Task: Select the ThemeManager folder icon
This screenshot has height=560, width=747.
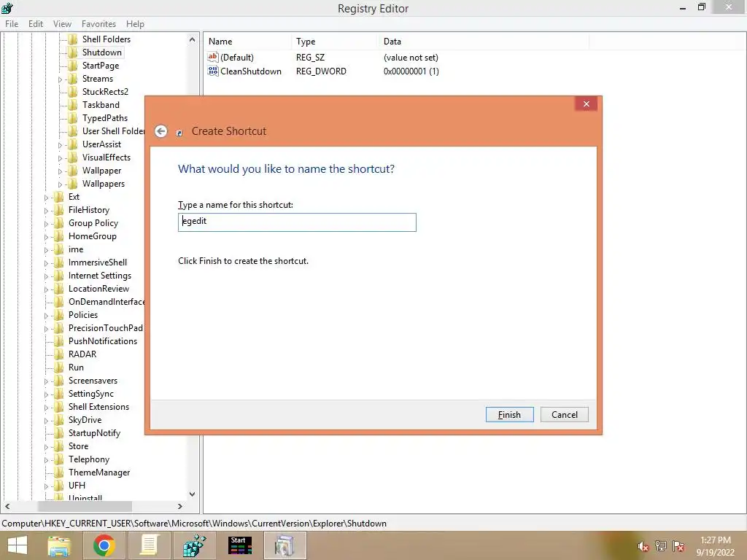Action: tap(58, 472)
